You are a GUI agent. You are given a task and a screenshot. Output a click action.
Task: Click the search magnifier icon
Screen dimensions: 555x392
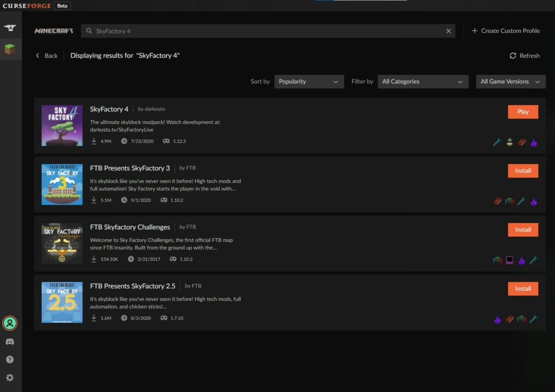click(x=89, y=31)
